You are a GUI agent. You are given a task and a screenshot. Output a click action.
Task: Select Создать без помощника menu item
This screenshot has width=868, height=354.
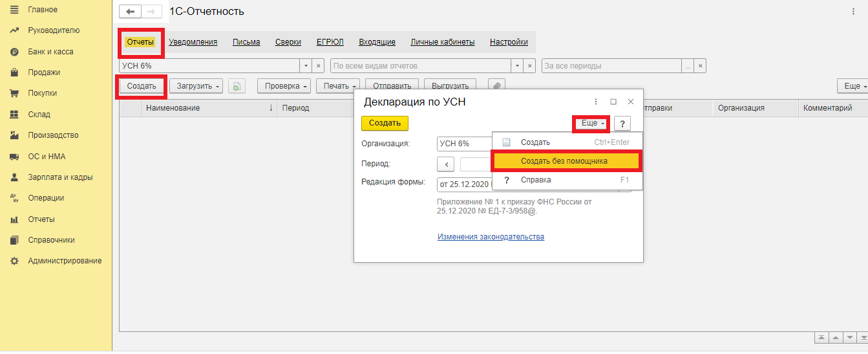coord(565,161)
